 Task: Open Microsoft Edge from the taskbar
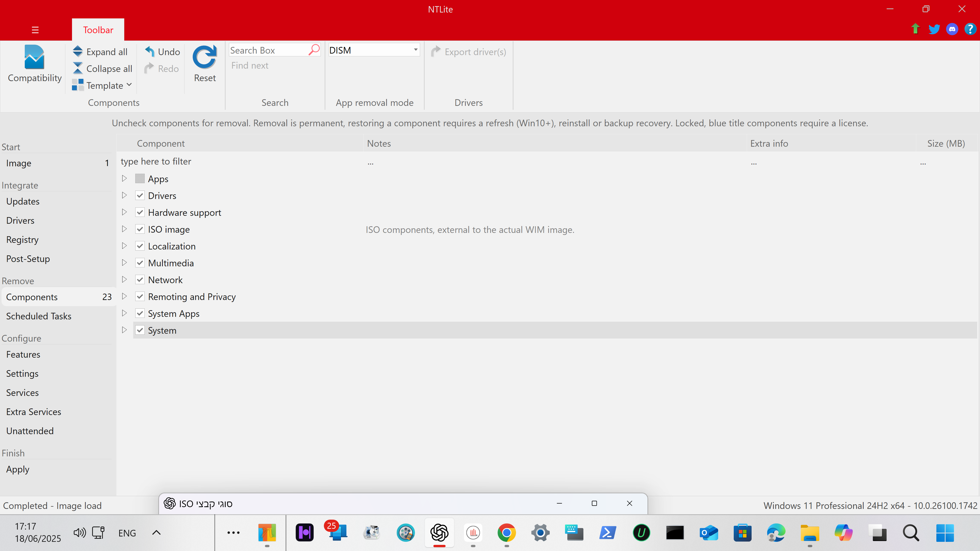[776, 533]
